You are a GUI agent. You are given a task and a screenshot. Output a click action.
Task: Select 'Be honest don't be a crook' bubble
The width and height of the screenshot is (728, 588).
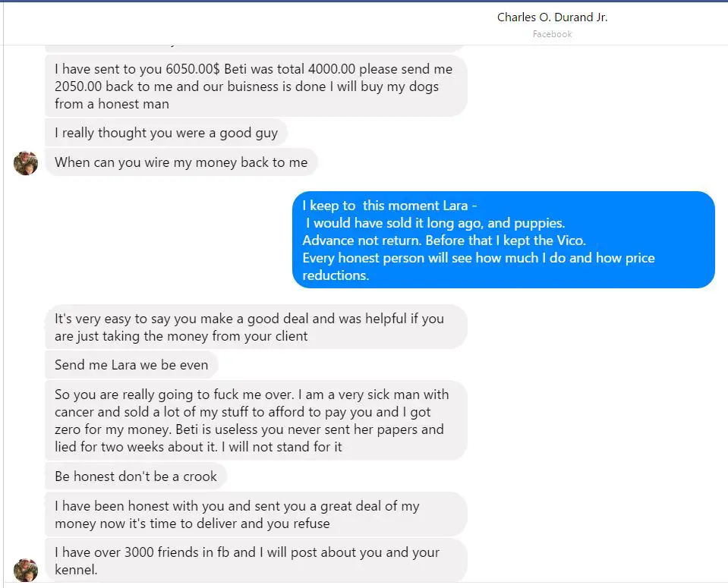[x=136, y=476]
